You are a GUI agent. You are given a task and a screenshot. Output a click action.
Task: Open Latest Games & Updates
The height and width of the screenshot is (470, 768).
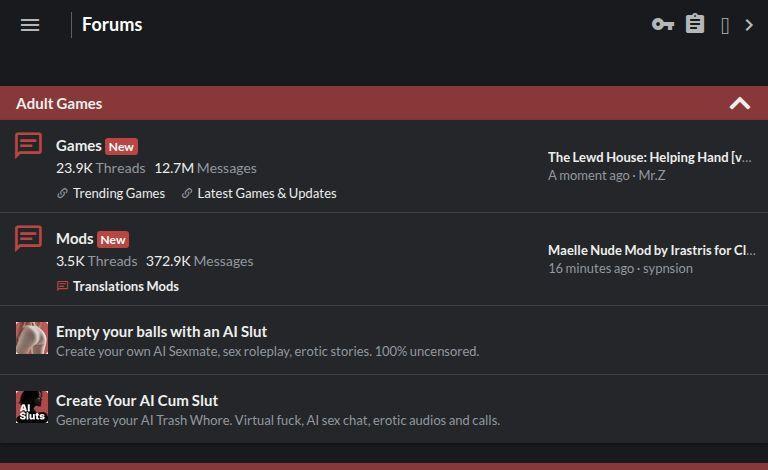click(267, 193)
